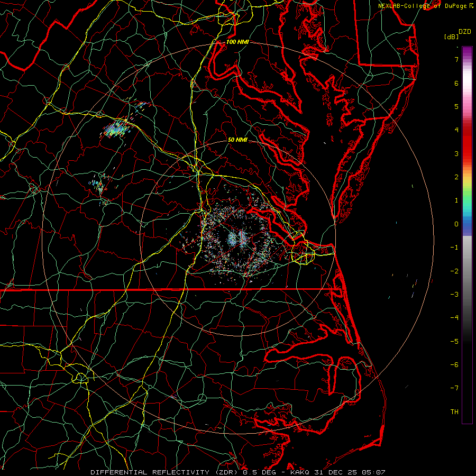The height and width of the screenshot is (476, 476).
Task: Click the 5 value on the color scale
Action: (x=456, y=106)
